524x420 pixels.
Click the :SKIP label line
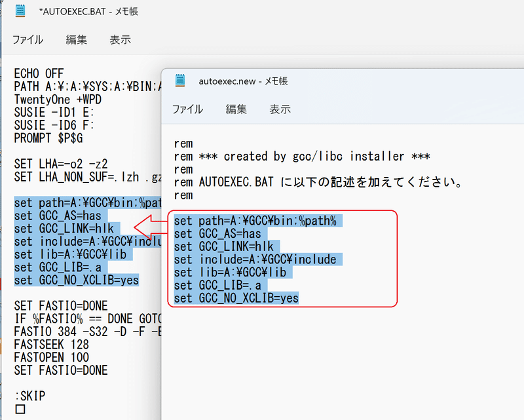point(29,396)
